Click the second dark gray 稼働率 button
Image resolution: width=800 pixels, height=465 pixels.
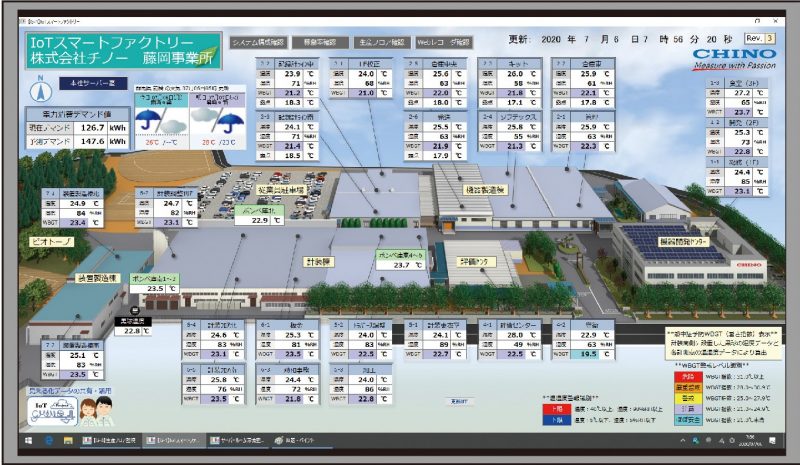pyautogui.click(x=320, y=42)
